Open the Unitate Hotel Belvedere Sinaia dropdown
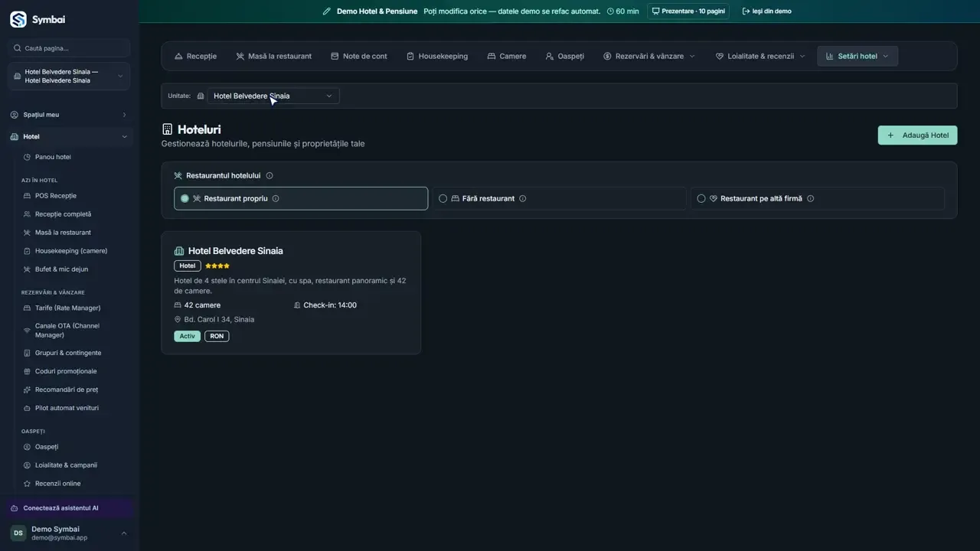This screenshot has width=980, height=551. point(273,96)
